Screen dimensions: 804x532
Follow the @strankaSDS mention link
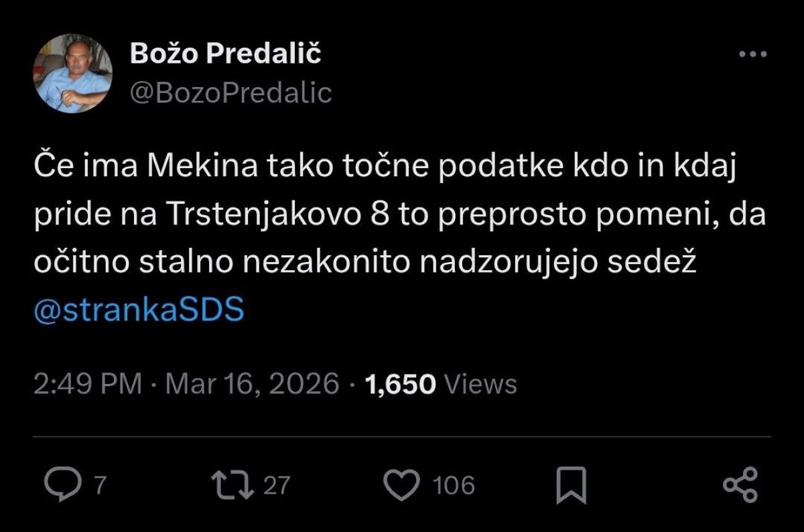139,311
